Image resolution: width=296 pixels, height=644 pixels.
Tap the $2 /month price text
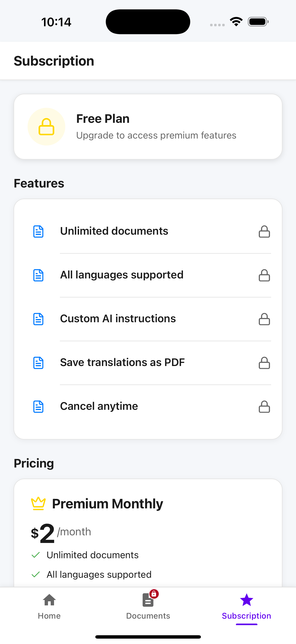(61, 533)
